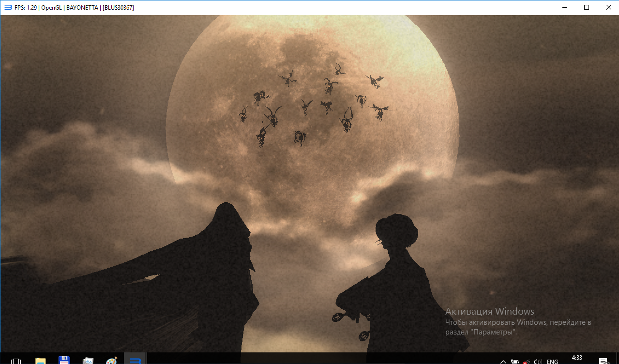Click the title text 'BAYONETTA | [BLUS30367]'
Image resolution: width=619 pixels, height=364 pixels.
coord(100,8)
